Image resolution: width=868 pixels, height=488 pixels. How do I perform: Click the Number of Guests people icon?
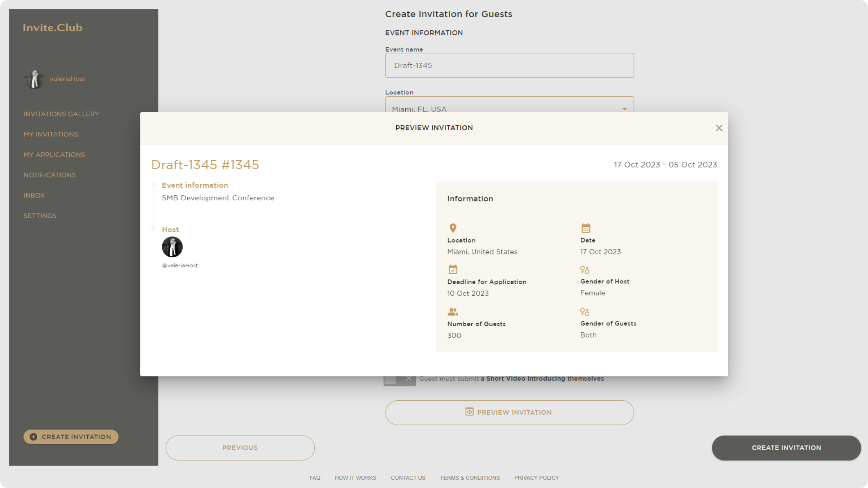click(453, 312)
